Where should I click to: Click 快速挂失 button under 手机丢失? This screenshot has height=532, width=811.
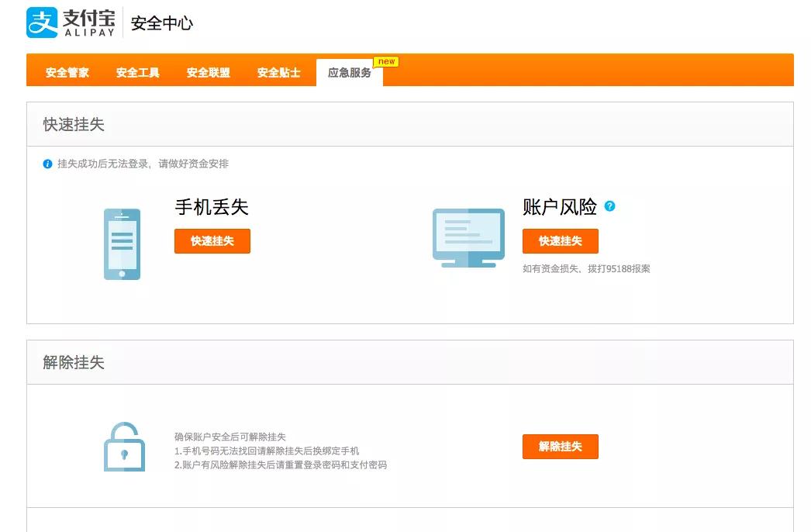(x=212, y=241)
